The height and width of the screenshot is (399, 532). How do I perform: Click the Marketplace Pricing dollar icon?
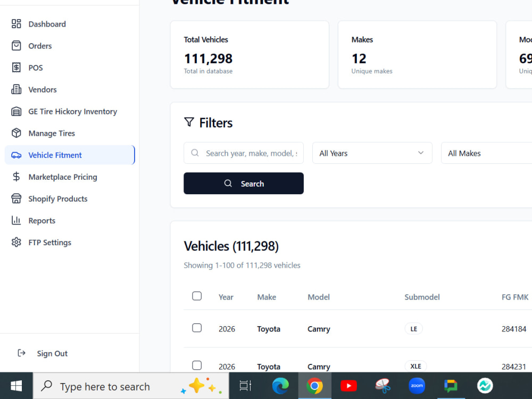[x=16, y=177]
